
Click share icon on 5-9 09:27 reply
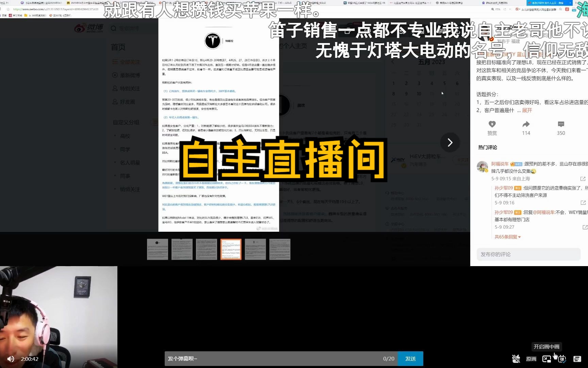point(585,227)
